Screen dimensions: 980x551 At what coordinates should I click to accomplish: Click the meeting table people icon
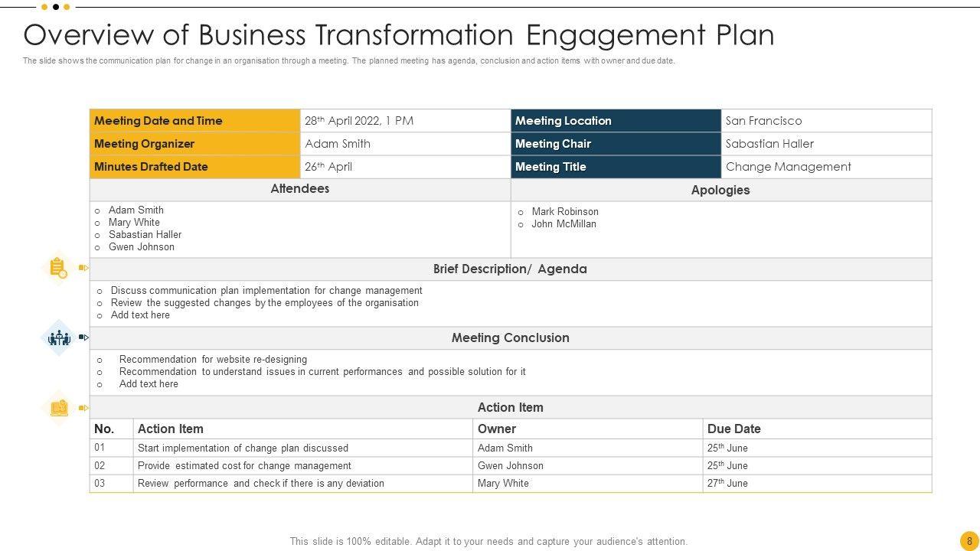[x=59, y=337]
